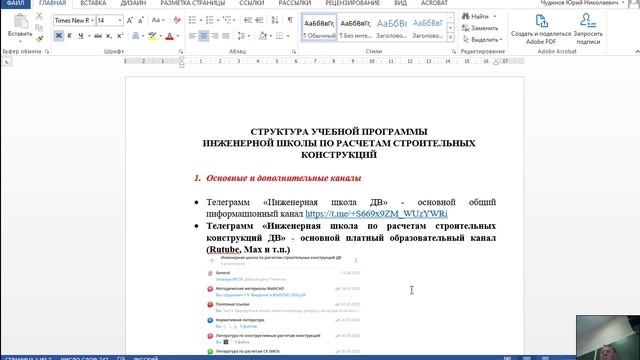Click the Shading paint bucket icon
Screen dimensions: 640x360
point(262,36)
